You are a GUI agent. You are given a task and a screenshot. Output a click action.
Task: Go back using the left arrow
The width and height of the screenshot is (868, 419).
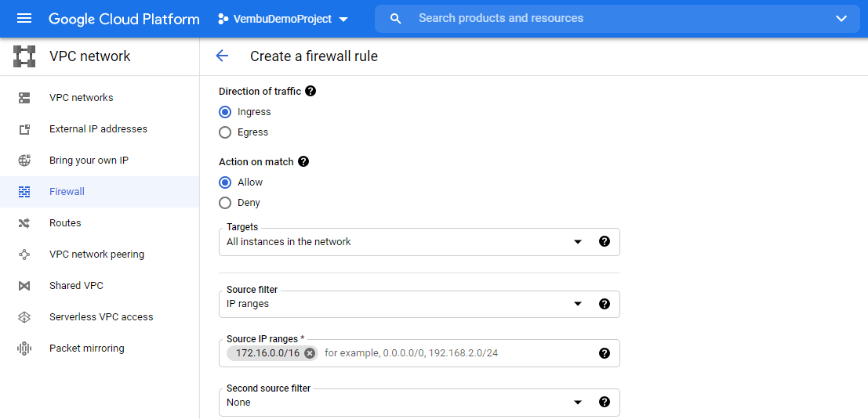(222, 56)
